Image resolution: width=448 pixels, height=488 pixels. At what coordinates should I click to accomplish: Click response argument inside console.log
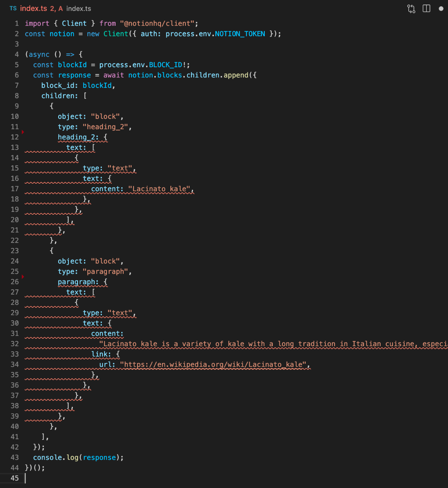click(99, 458)
